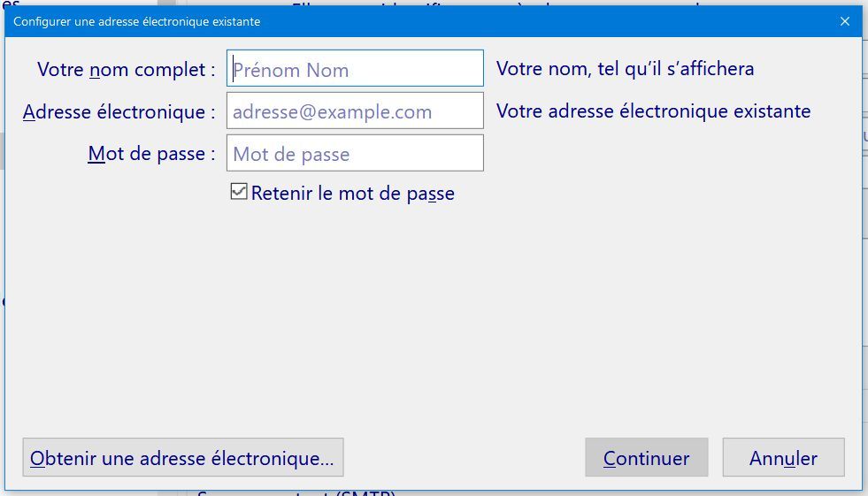Click the "Mot de passe :" label

[x=151, y=154]
